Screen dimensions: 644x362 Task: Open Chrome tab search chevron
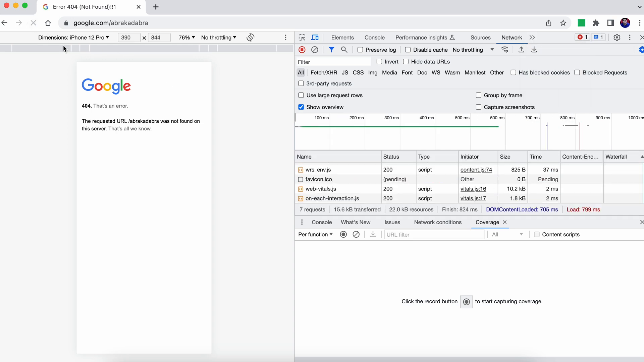tap(639, 7)
